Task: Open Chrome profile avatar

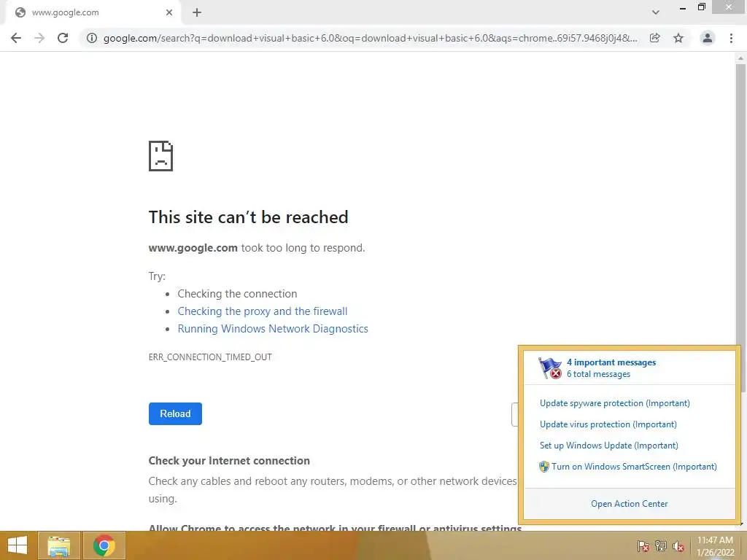Action: [708, 38]
